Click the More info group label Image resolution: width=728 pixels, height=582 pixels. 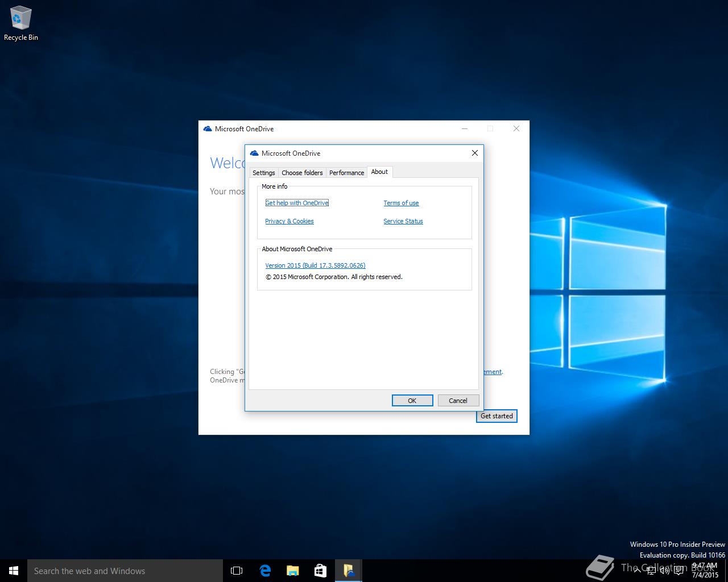(x=274, y=186)
